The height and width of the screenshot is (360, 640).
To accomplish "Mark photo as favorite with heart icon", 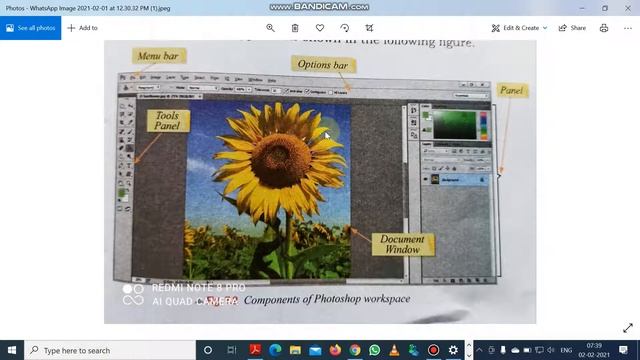I will pyautogui.click(x=320, y=28).
